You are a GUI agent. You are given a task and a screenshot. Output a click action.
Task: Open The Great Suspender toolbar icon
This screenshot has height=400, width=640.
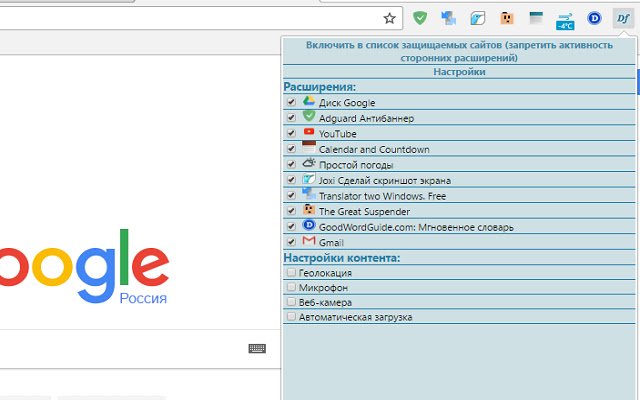(507, 18)
